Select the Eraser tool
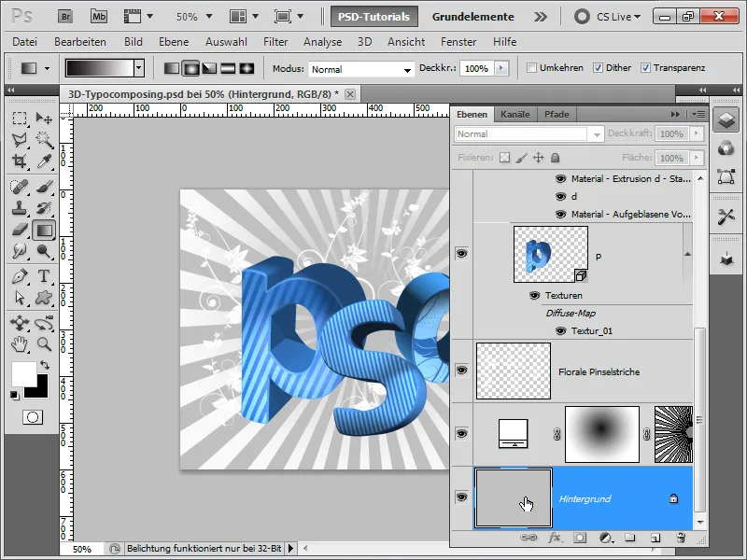The image size is (747, 560). [19, 230]
